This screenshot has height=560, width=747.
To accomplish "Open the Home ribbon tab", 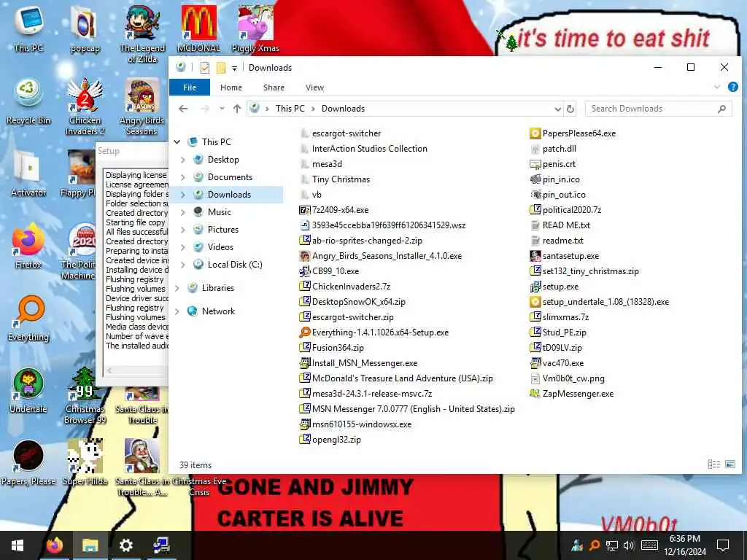I will [x=231, y=87].
